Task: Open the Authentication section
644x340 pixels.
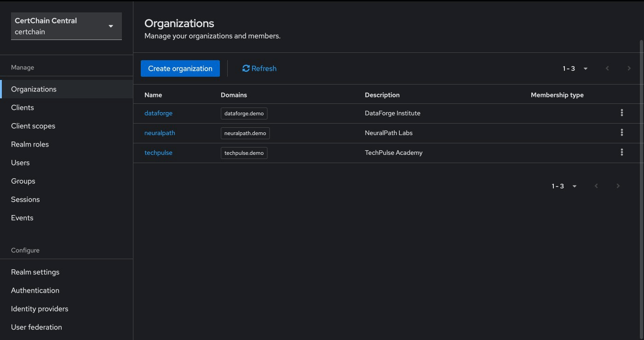Action: coord(35,290)
